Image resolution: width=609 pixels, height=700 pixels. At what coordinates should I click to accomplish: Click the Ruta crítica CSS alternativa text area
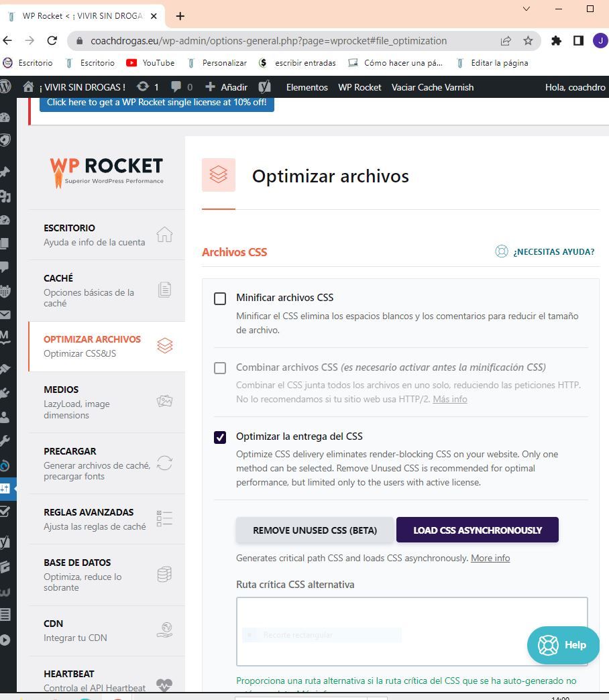click(412, 631)
